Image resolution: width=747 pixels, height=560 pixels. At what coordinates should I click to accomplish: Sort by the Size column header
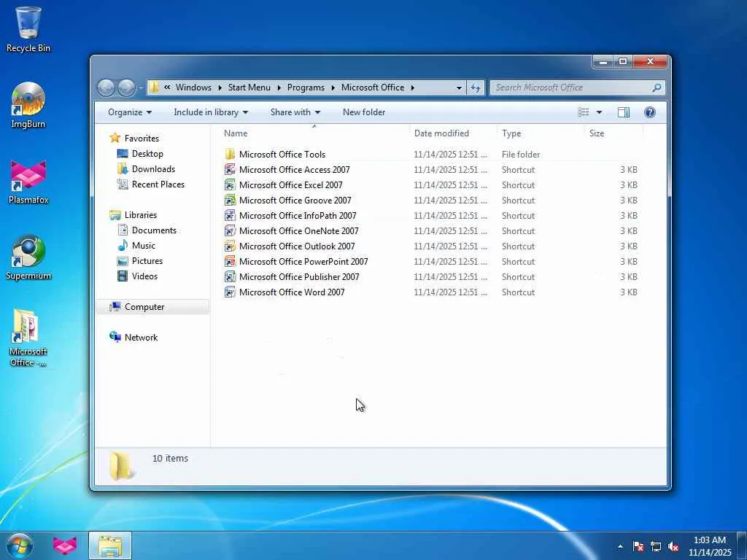tap(614, 133)
